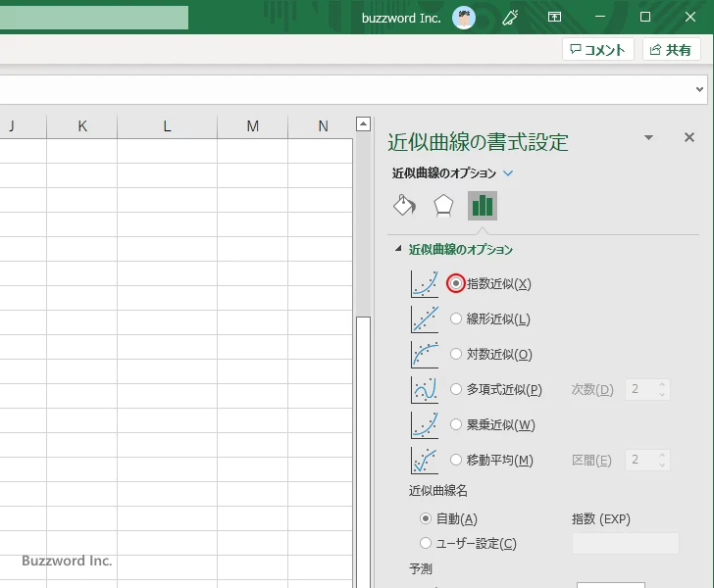Increase polynomial 次数 order value

pyautogui.click(x=662, y=385)
